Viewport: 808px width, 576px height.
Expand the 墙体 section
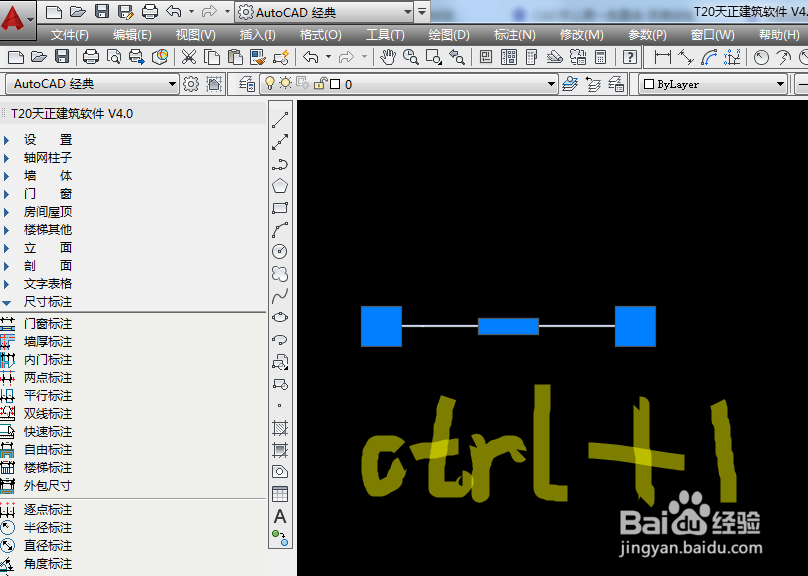[7, 176]
